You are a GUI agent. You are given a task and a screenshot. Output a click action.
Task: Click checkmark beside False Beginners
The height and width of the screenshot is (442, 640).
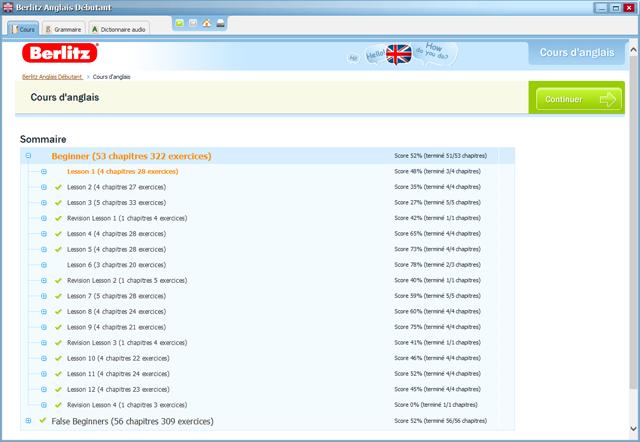pos(42,420)
